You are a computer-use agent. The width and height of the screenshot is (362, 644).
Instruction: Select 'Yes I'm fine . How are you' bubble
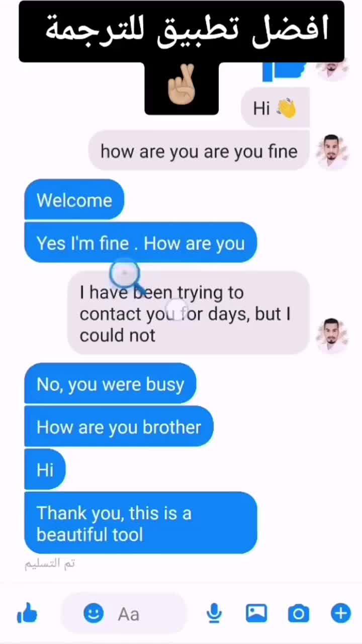[x=141, y=243]
